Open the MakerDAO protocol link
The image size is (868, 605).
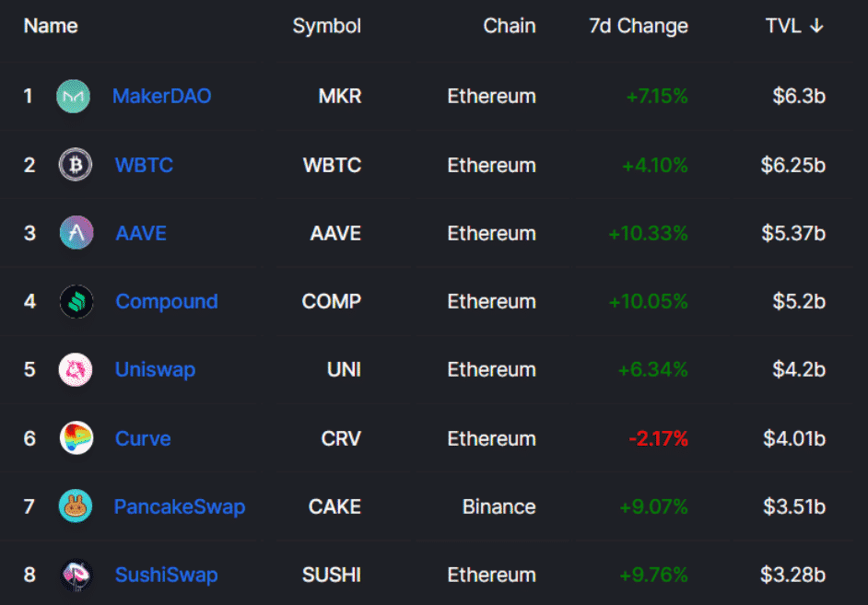pos(162,97)
